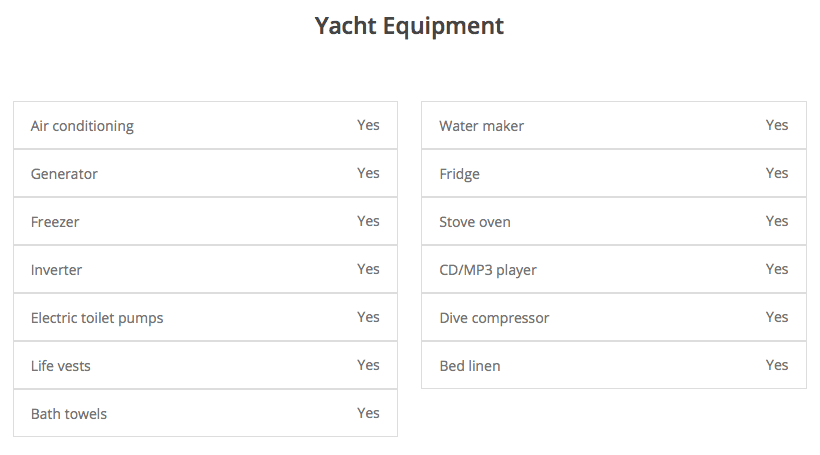Viewport: 820px width, 455px height.
Task: Click the Yacht Equipment heading
Action: pos(409,26)
